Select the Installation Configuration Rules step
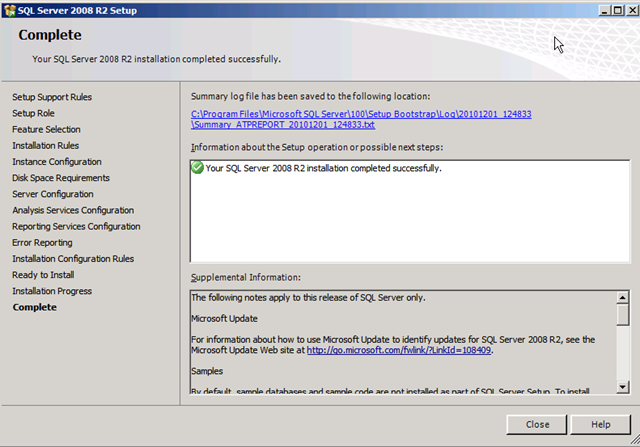The width and height of the screenshot is (640, 447). click(x=73, y=259)
